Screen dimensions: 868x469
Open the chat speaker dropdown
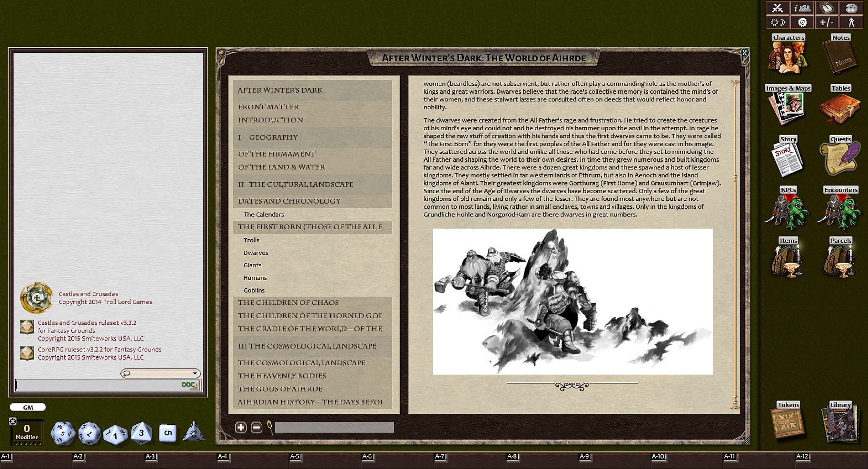click(x=160, y=373)
